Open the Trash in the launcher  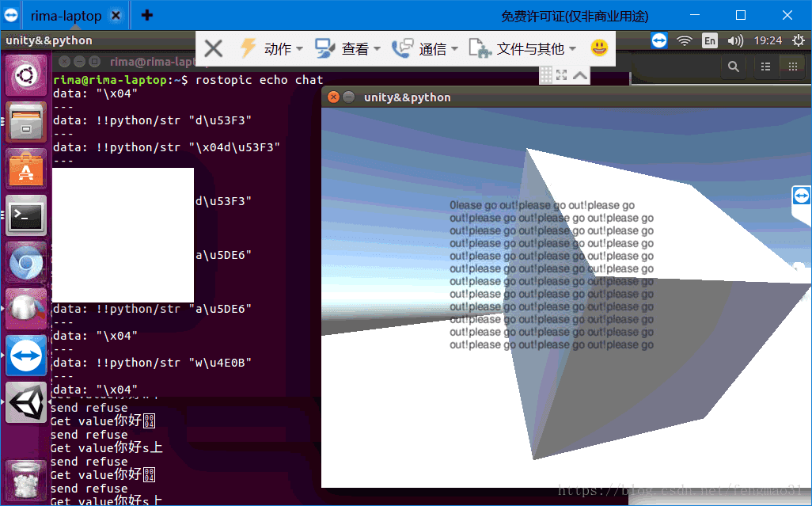tap(25, 481)
